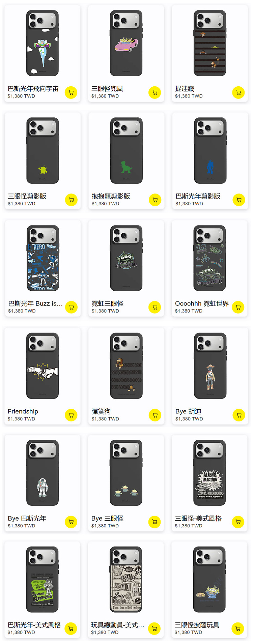View the Buzz HERO pattern case image
This screenshot has width=253, height=644.
tap(43, 258)
